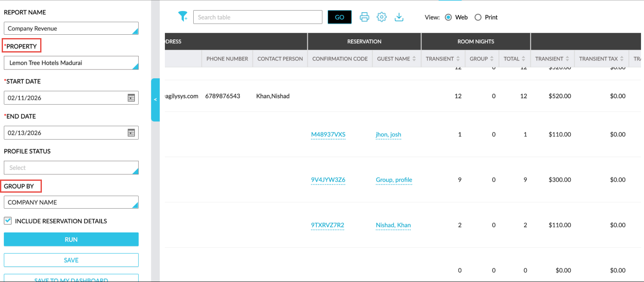
Task: Open the Profile Status select dropdown
Action: click(x=71, y=168)
